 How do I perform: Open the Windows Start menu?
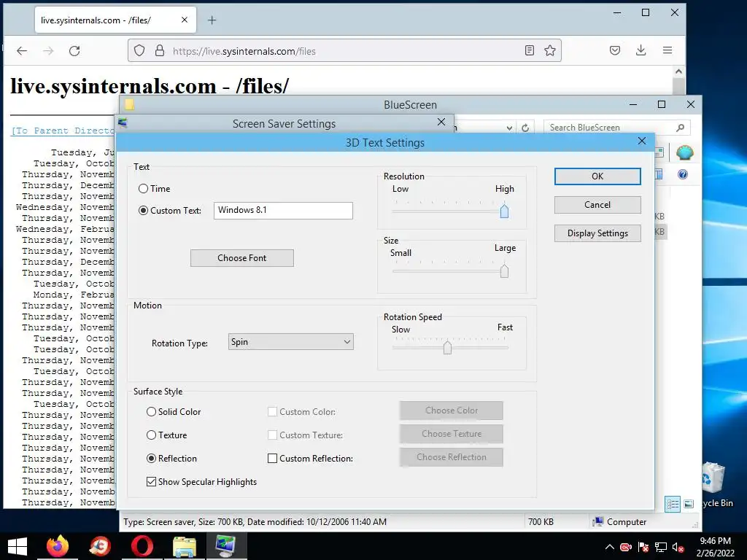[x=18, y=545]
